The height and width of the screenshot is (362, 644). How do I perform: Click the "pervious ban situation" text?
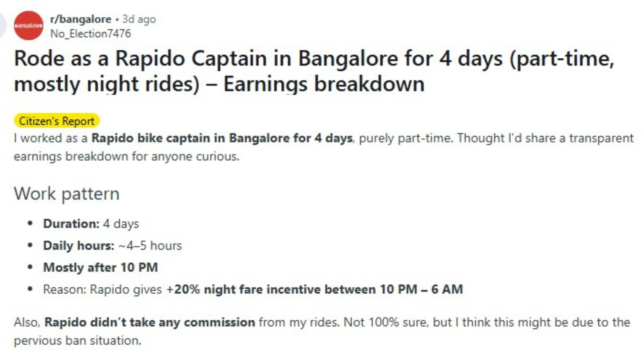77,341
